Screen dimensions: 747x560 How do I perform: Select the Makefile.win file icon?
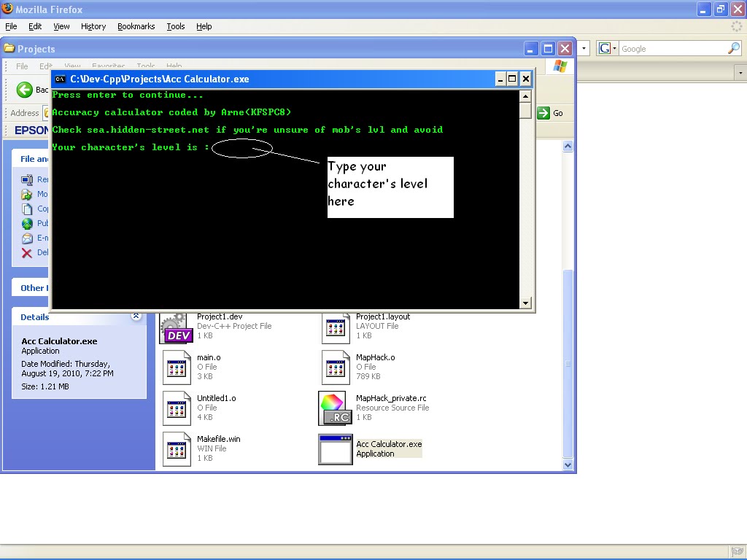tap(177, 449)
